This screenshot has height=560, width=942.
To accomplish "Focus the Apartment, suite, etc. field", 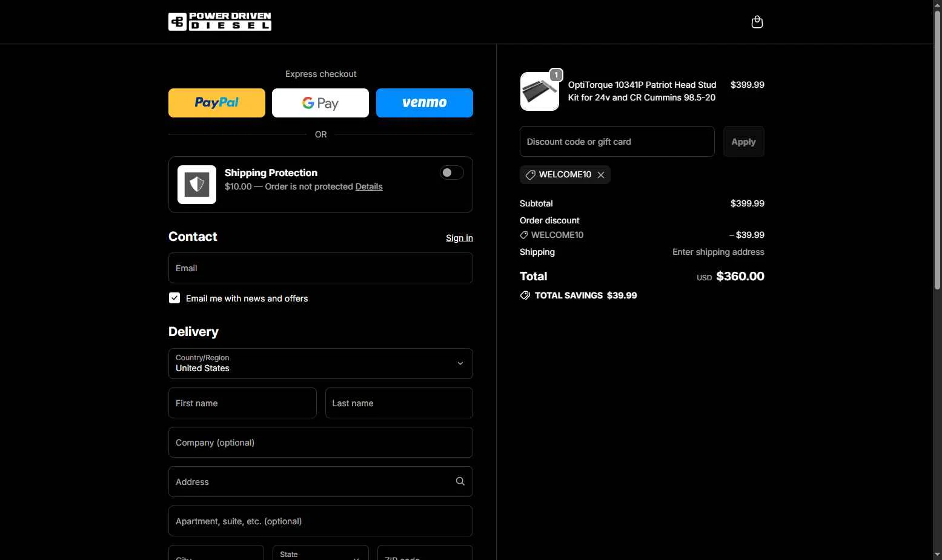I will 320,521.
